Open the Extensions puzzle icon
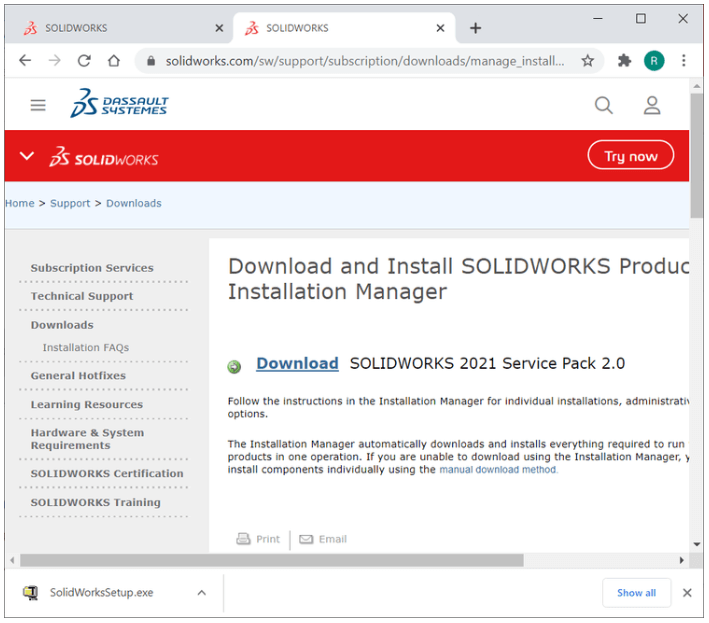This screenshot has width=709, height=623. [624, 61]
